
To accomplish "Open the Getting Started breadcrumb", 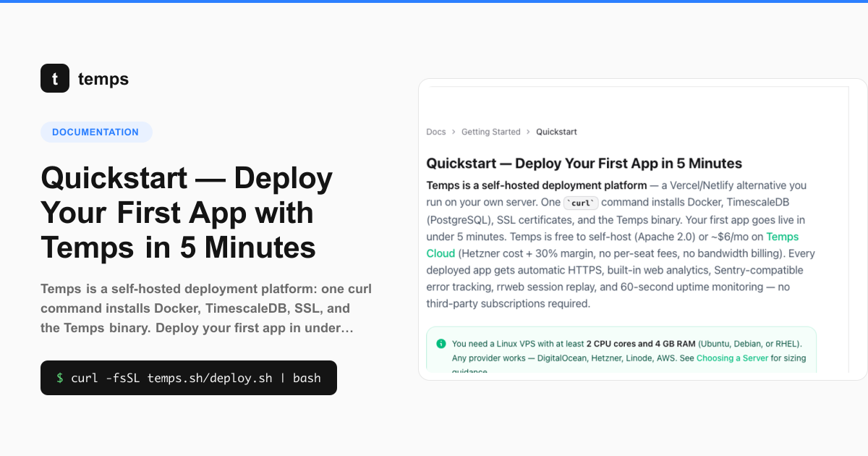I will pos(491,132).
